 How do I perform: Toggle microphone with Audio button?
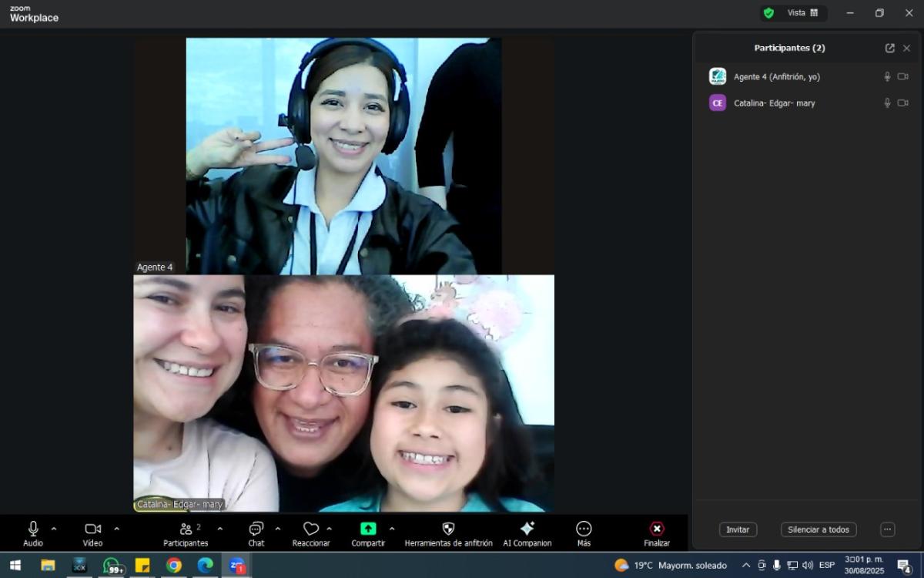(x=33, y=529)
